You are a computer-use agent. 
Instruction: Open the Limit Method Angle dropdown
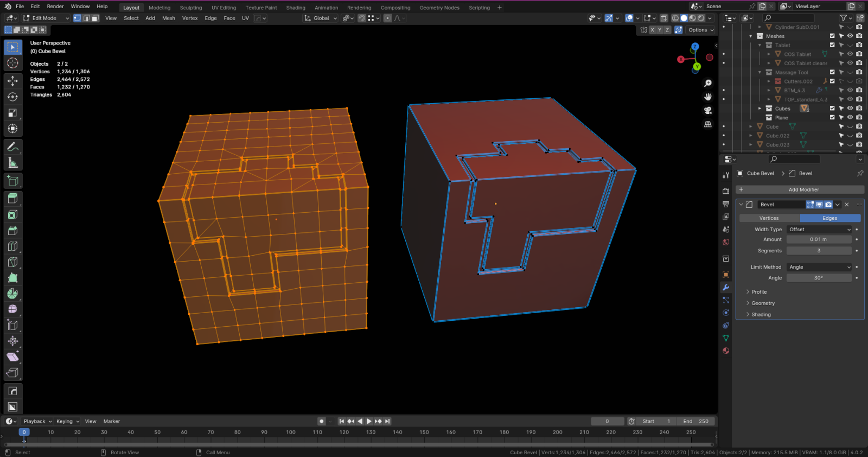[819, 267]
